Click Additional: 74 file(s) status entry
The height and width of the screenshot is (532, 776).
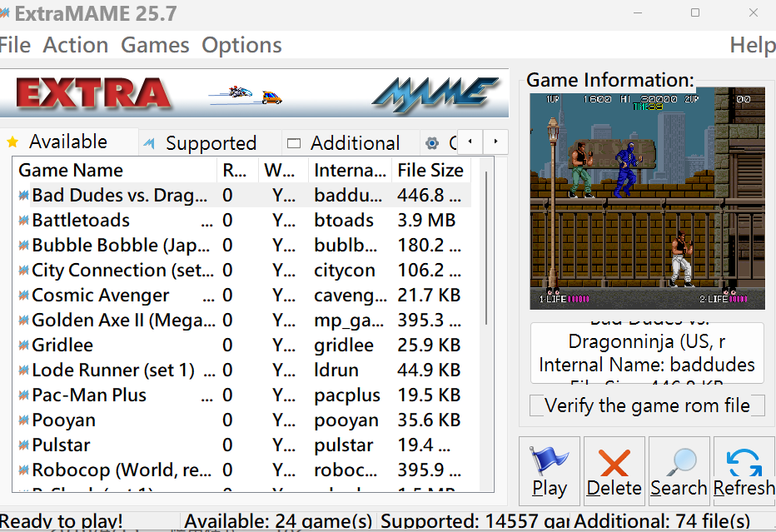662,522
